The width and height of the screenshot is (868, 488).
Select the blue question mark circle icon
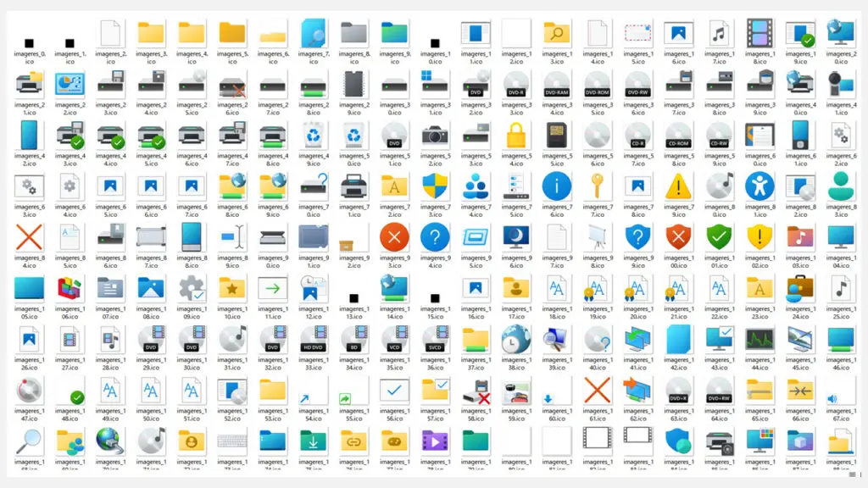[435, 238]
